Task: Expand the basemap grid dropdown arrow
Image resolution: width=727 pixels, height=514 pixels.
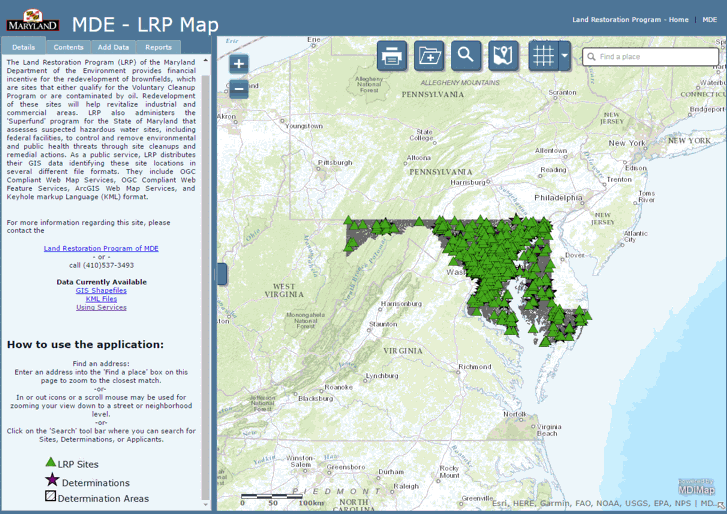Action: 565,56
